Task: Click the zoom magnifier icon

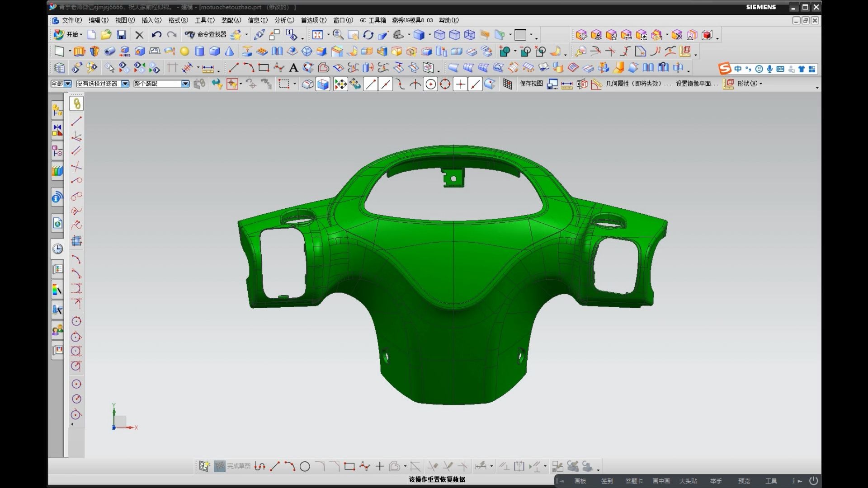Action: 338,35
